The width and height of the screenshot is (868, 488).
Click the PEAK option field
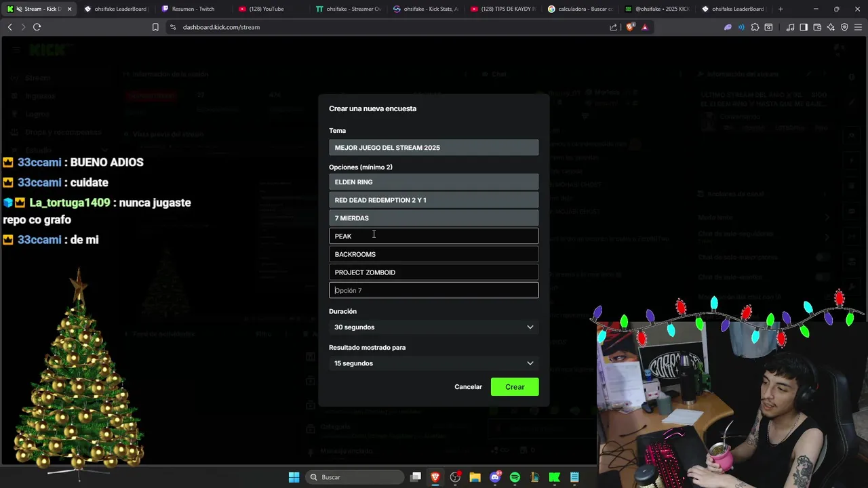click(434, 236)
